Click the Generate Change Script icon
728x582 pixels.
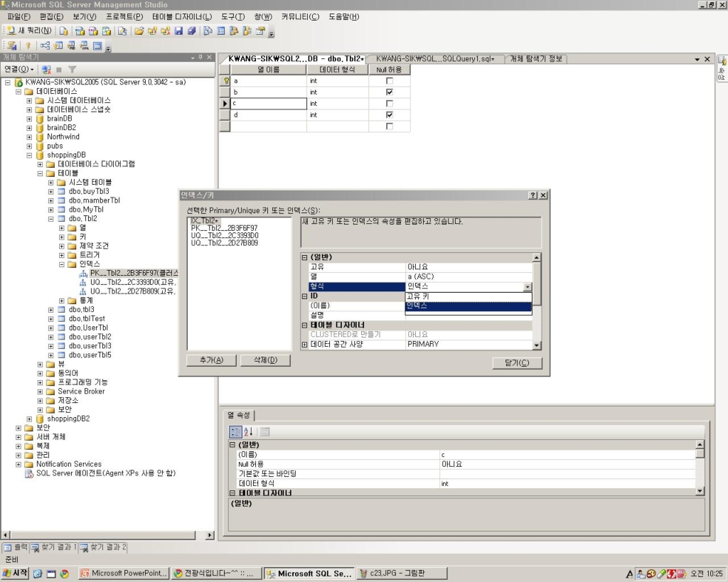coord(12,45)
